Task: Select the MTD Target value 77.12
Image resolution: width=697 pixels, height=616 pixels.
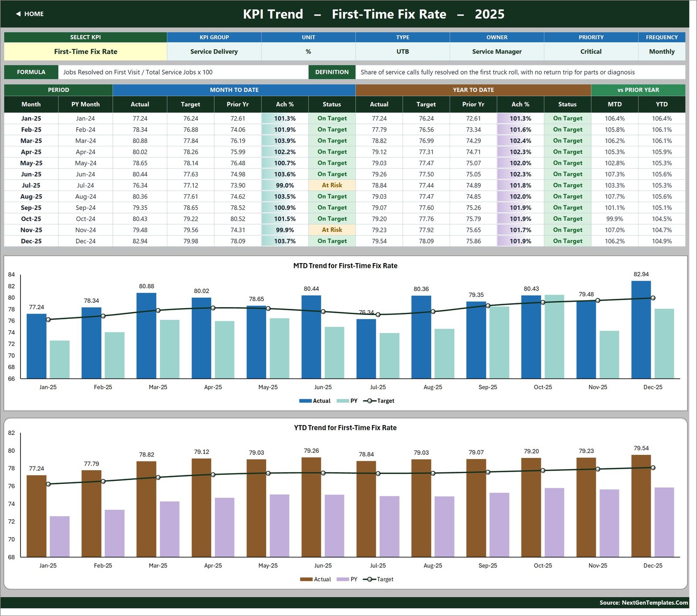Action: pos(190,185)
